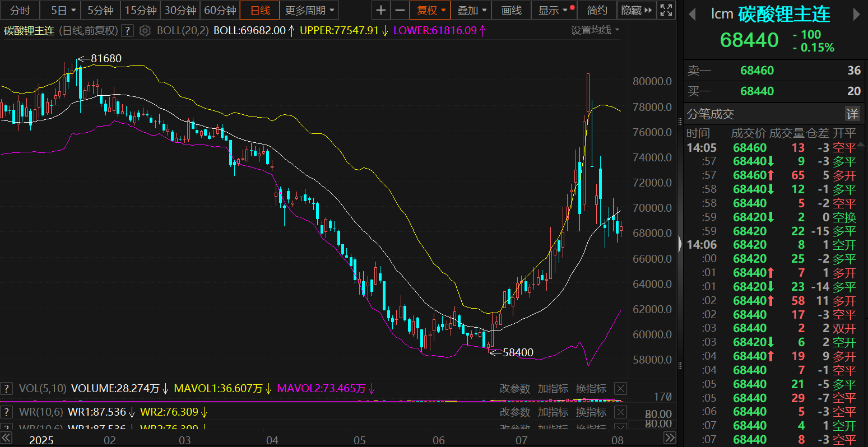The height and width of the screenshot is (447, 868).
Task: Open the 设置均线 dropdown
Action: coord(595,30)
